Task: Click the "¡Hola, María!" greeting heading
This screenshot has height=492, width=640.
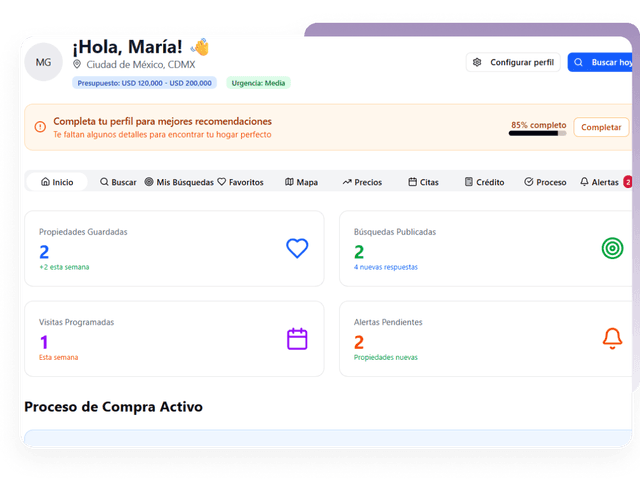Action: click(127, 47)
